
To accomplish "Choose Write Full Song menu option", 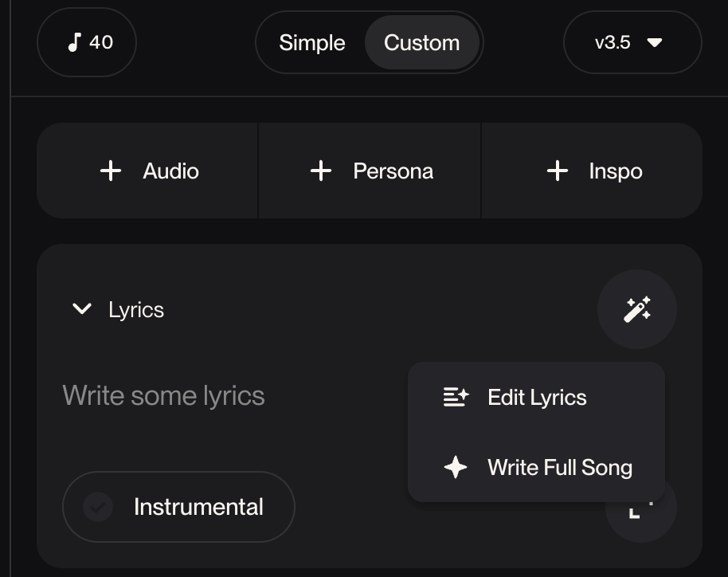I will pyautogui.click(x=559, y=468).
